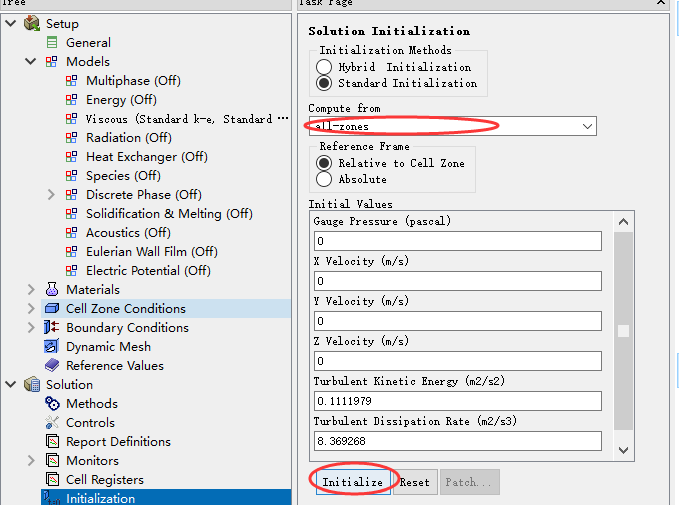
Task: Select the Cell Registers tree item
Action: point(105,479)
